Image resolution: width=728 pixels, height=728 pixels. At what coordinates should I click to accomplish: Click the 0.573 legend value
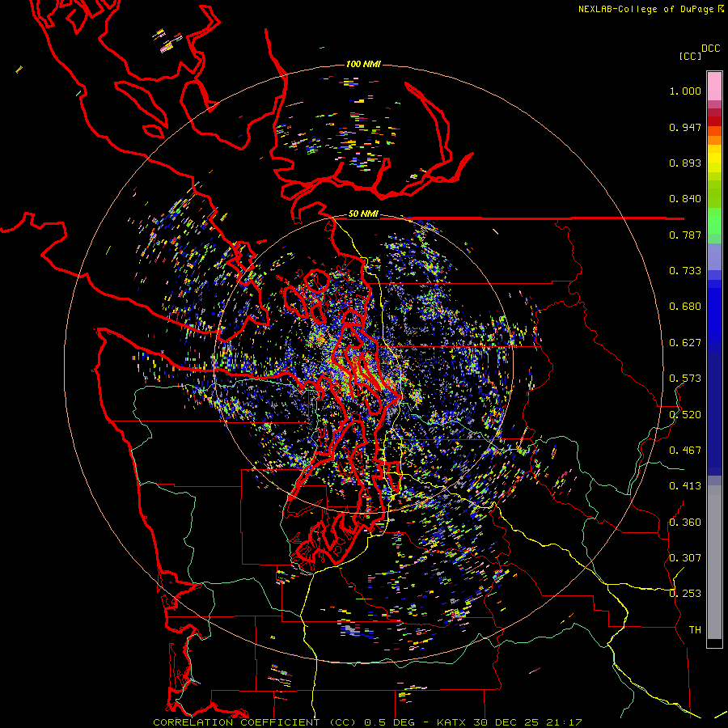tap(685, 379)
